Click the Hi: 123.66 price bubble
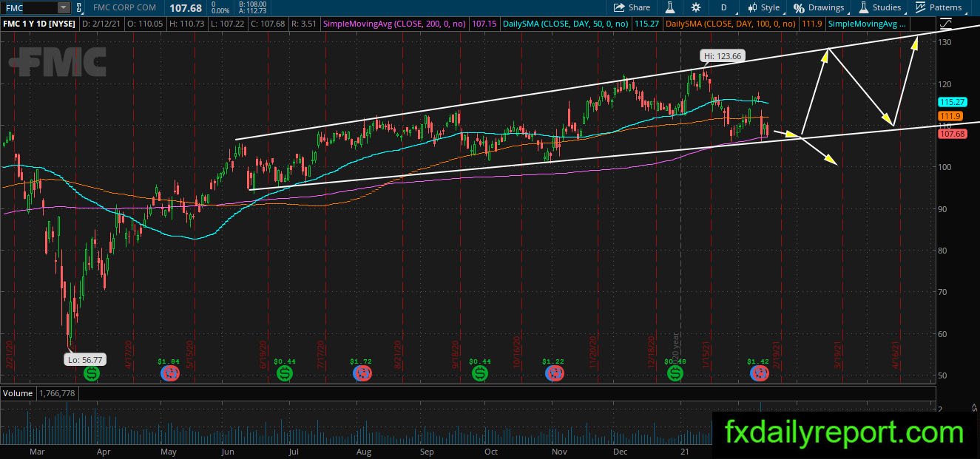 (x=723, y=55)
